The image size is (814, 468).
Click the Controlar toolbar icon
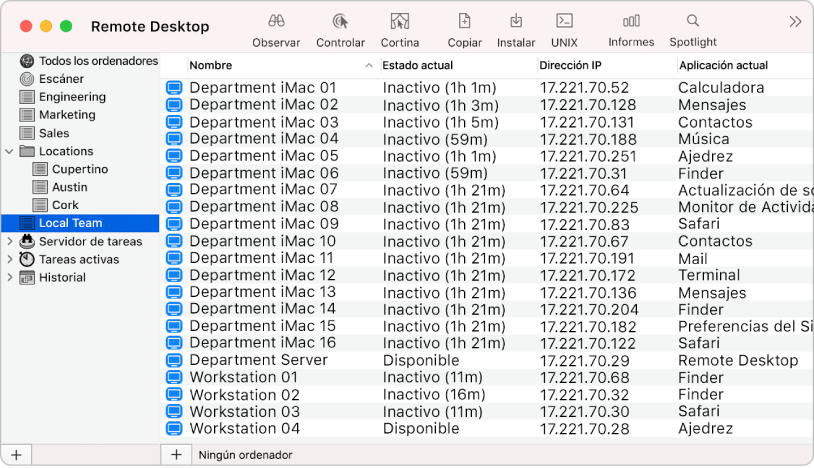point(340,21)
